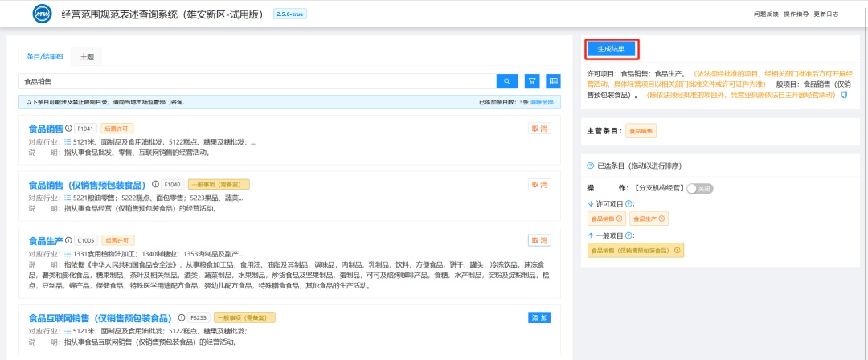This screenshot has height=360, width=868.
Task: Click 添加 on 食品互联网销售 card
Action: pyautogui.click(x=540, y=318)
